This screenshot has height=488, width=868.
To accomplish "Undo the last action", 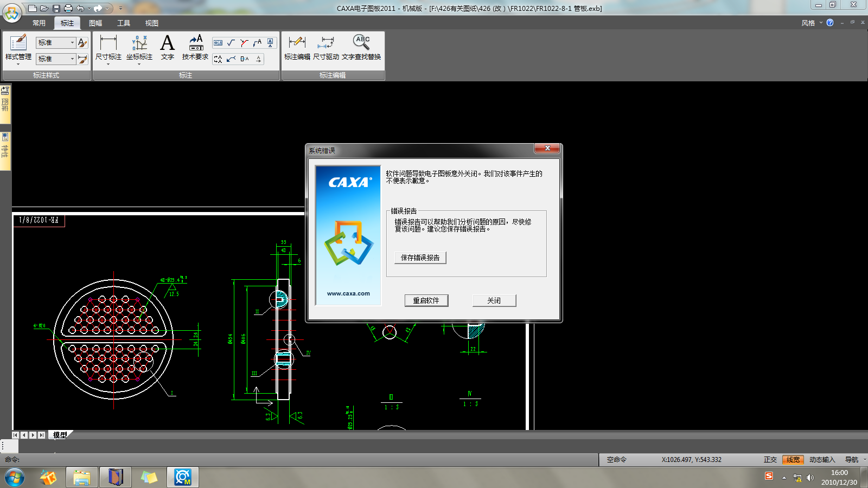I will (x=80, y=8).
